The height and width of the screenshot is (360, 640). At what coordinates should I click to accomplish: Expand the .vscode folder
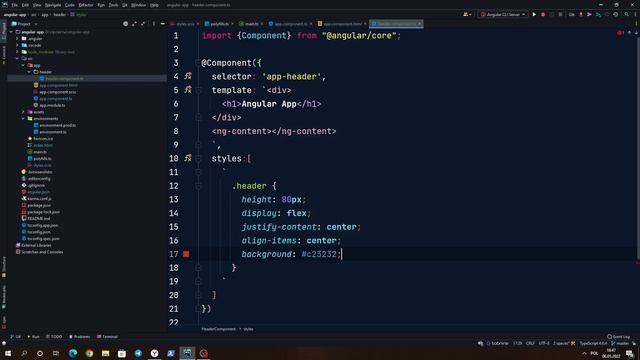tap(17, 45)
